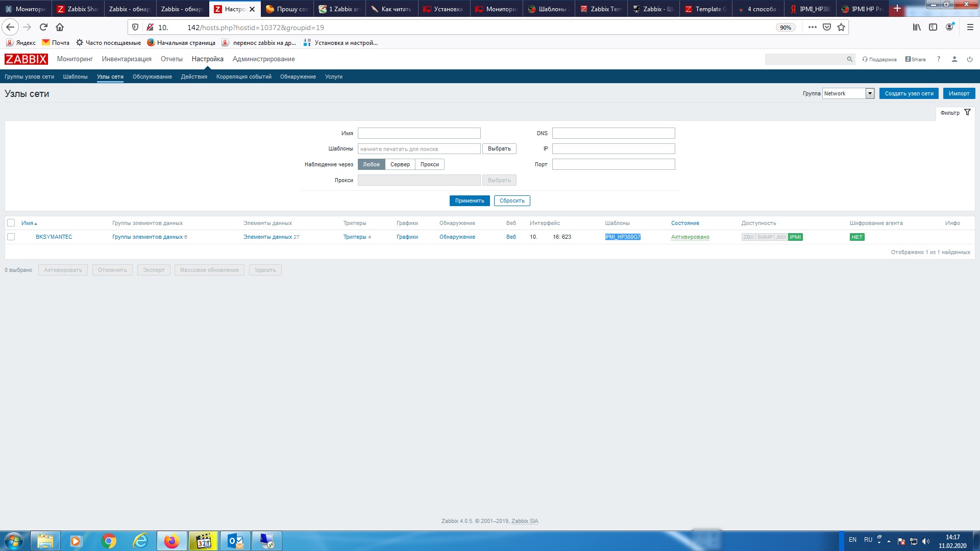Click the Сбросить filter button

[x=512, y=201]
